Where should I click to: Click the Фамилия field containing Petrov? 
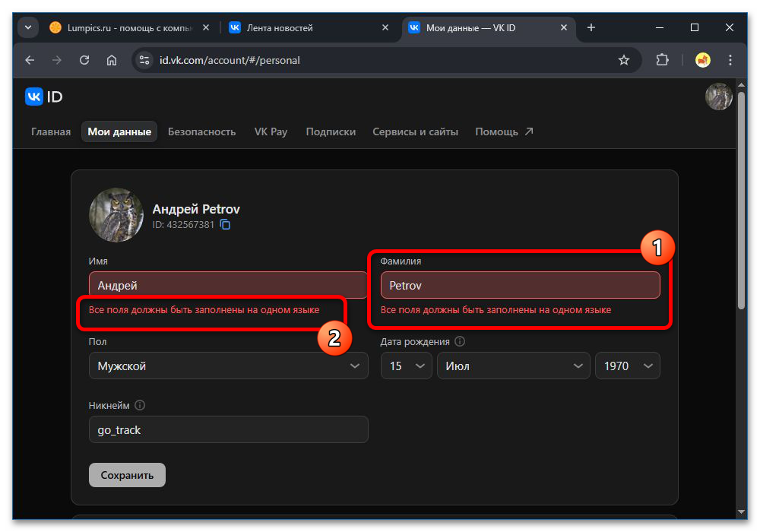[x=520, y=286]
